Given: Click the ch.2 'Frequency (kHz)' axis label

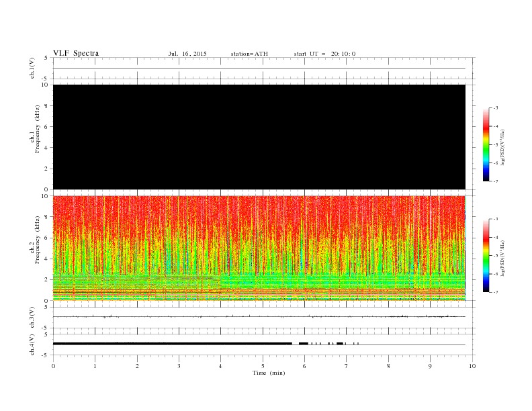Looking at the screenshot, I should [38, 240].
